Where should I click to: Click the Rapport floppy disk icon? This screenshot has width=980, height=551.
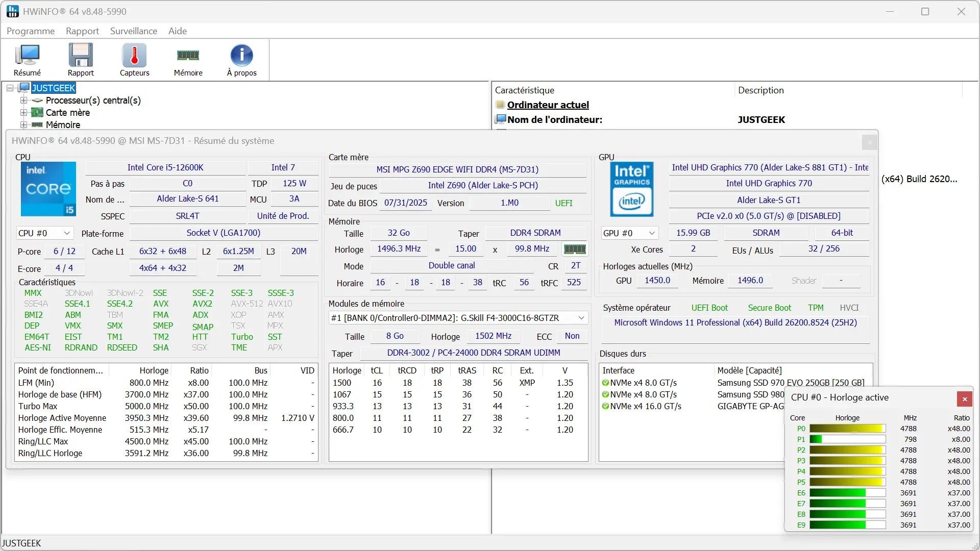click(81, 55)
